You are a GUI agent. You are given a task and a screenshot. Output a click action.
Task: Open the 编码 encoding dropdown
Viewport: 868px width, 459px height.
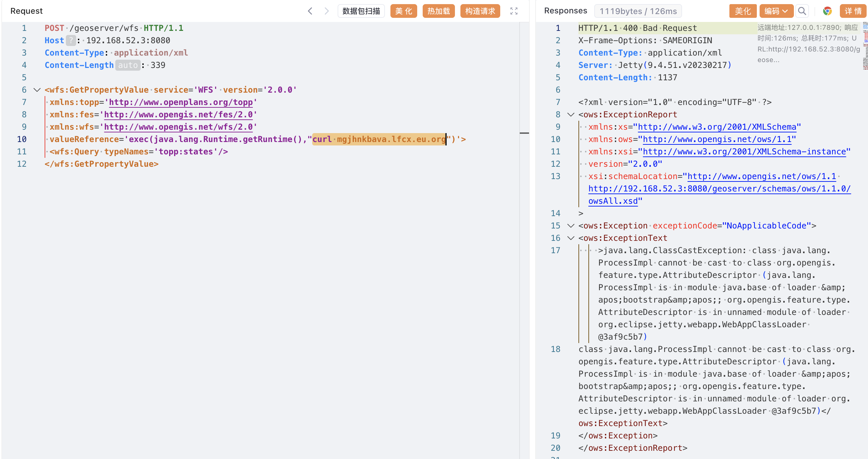(x=776, y=11)
